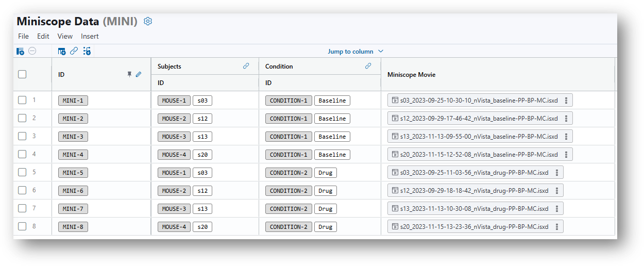Screen dimensions: 644x266
Task: Click the CONDITION-2 tag in row 6
Action: (289, 191)
